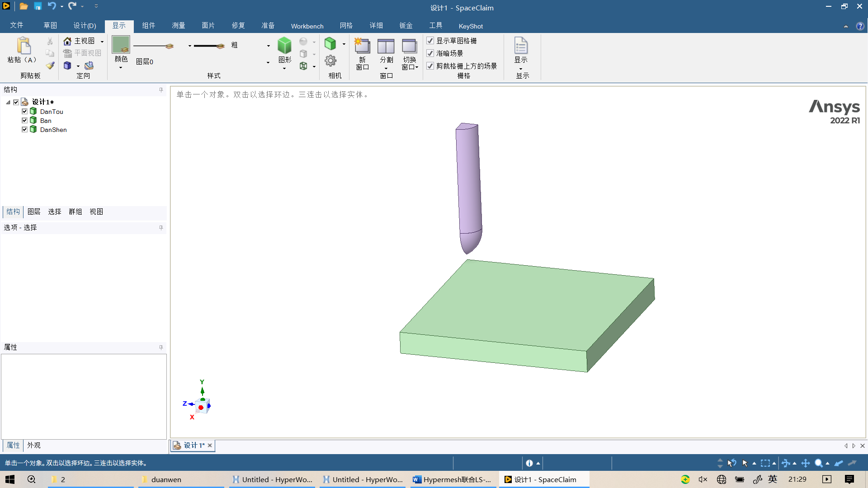The width and height of the screenshot is (868, 488).
Task: Click the Paste (粘贴) clipboard icon
Action: point(24,46)
